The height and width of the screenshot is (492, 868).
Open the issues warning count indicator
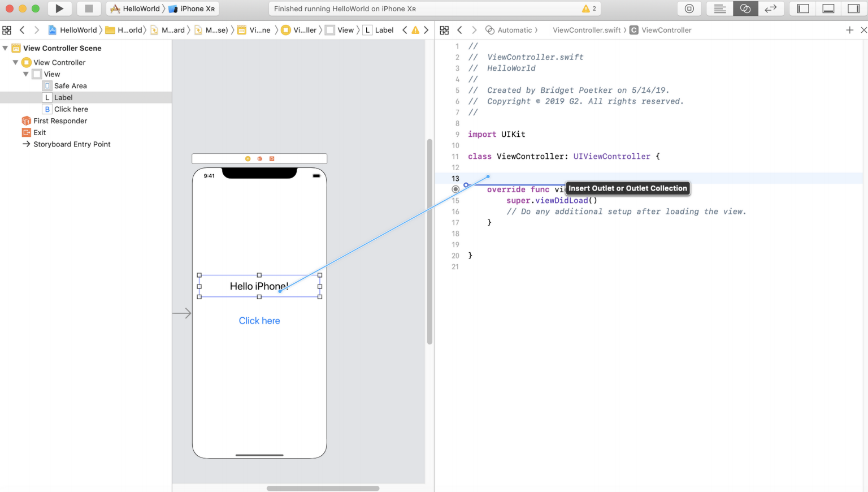pyautogui.click(x=589, y=8)
